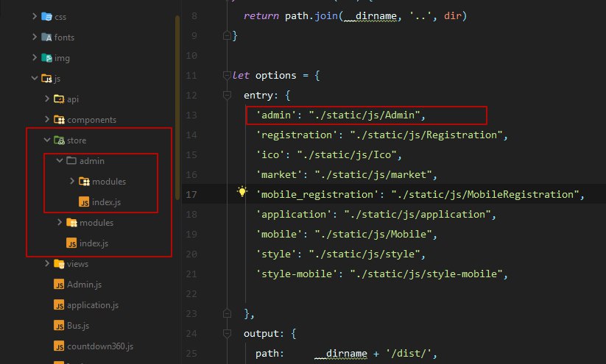Screen dimensions: 606x364
Task: Click path.join call on line 8
Action: [311, 16]
